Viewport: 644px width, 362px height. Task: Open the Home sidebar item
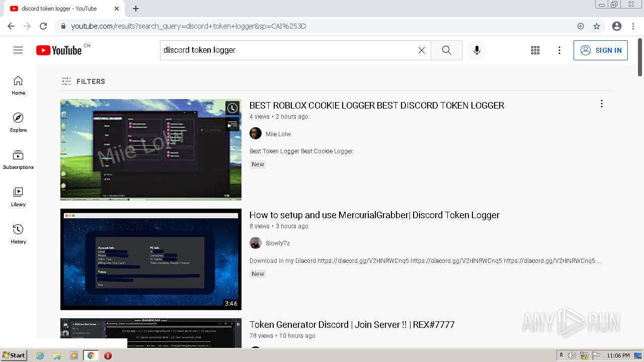coord(18,85)
